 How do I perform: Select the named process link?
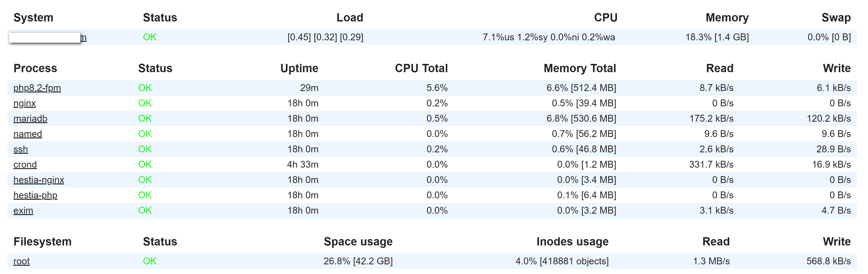coord(28,134)
